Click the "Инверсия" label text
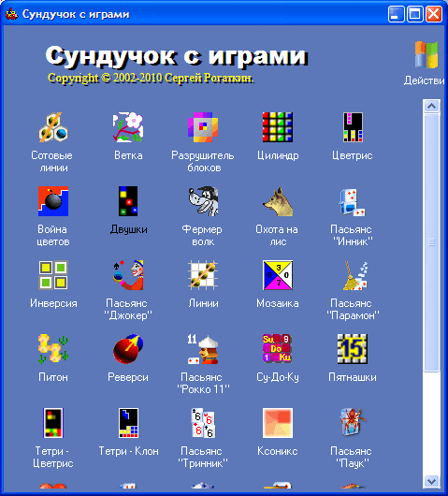 53,303
